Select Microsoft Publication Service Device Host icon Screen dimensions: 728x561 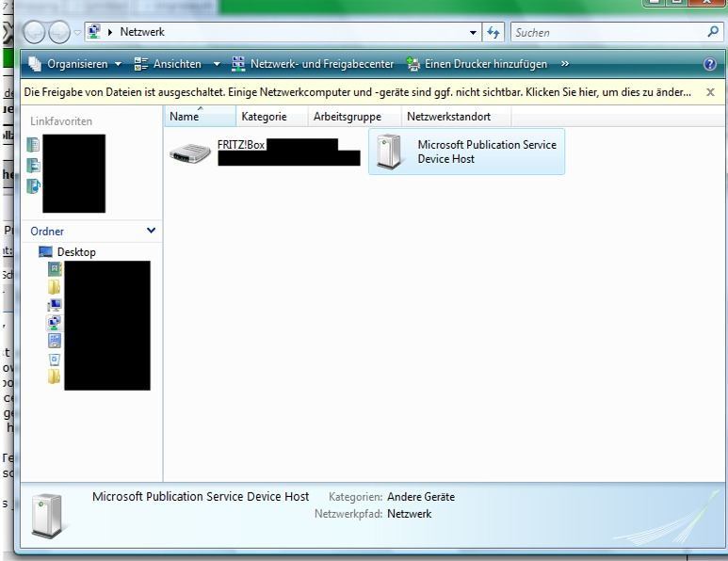click(x=389, y=152)
